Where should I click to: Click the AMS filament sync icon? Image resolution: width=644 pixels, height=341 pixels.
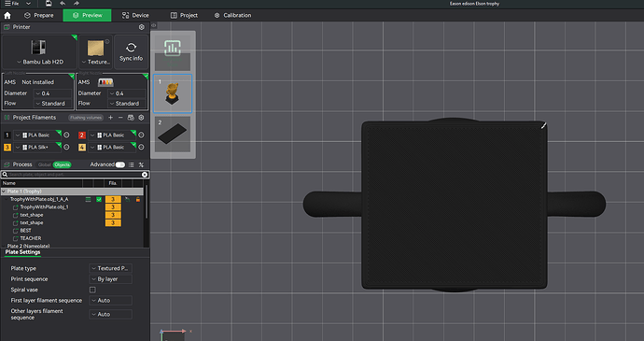(131, 118)
